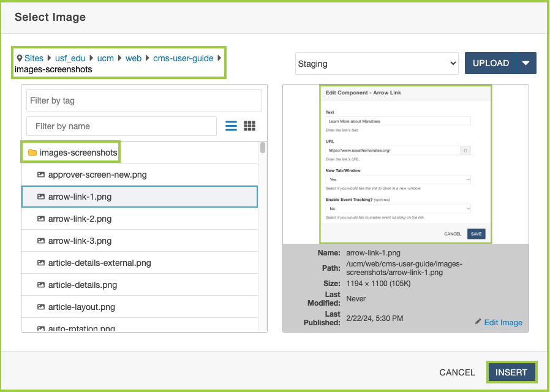Click image icon beside approver-screen-new.png

(x=41, y=175)
